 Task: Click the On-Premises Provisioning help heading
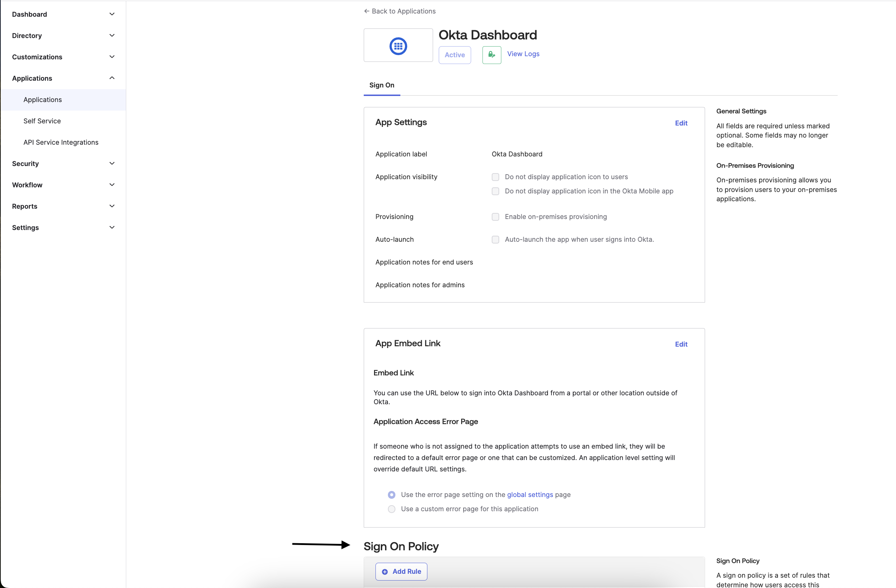[x=755, y=166]
